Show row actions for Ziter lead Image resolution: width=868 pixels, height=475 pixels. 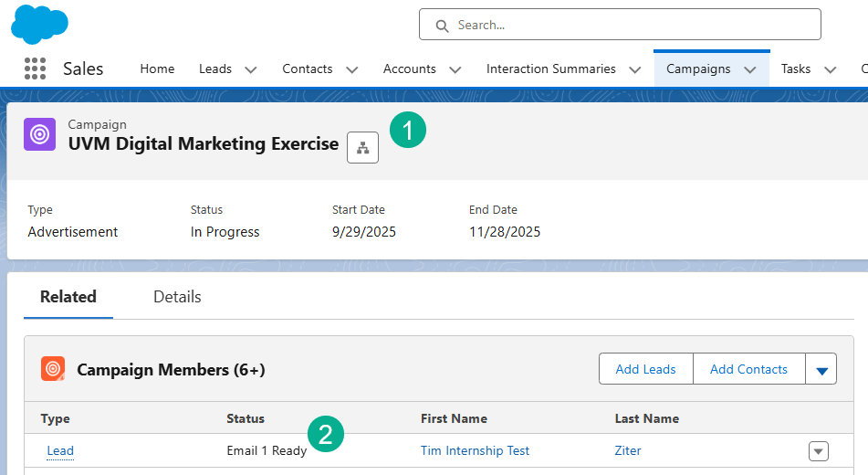[x=819, y=451]
